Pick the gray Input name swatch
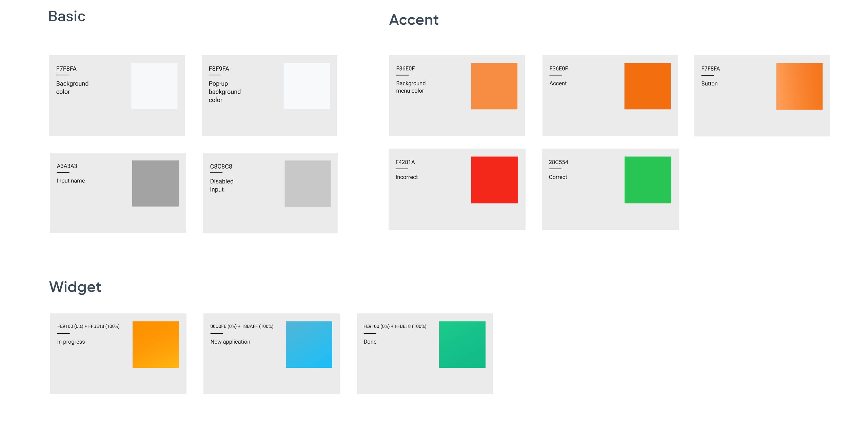The width and height of the screenshot is (868, 441). coord(155,184)
